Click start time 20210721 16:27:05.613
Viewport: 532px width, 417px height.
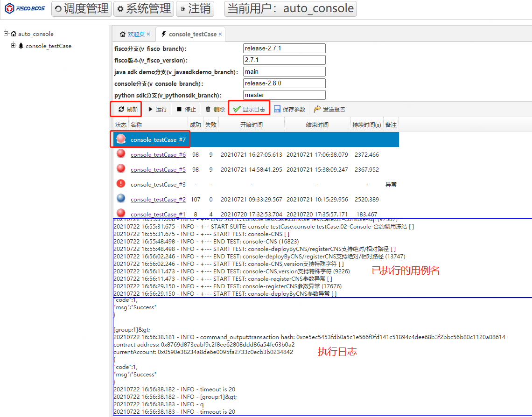252,154
